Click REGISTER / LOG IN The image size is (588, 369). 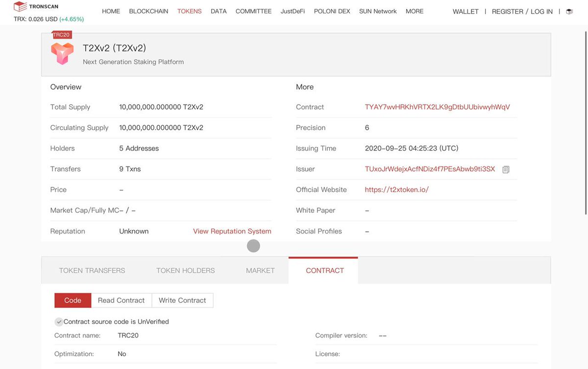[522, 11]
